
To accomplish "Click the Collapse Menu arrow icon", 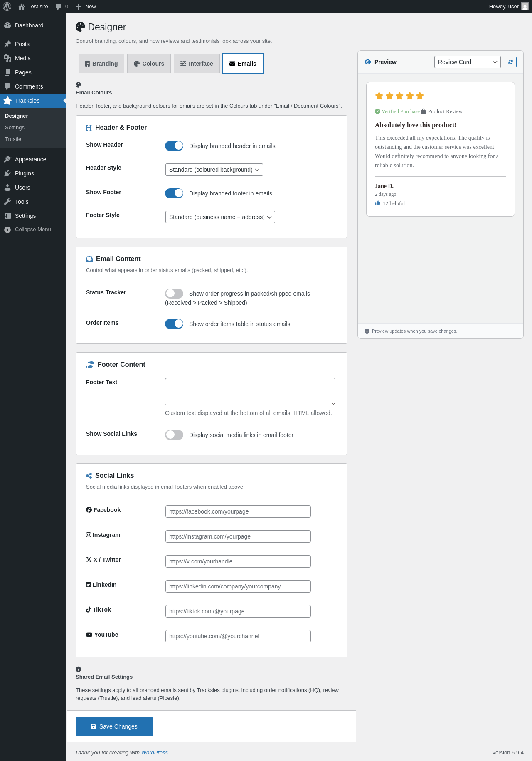I will (7, 230).
